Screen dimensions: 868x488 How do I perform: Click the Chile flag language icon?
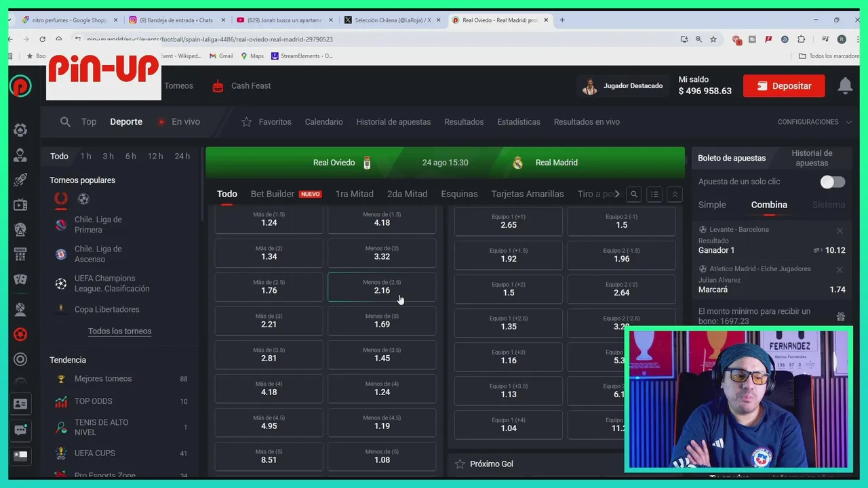pos(20,455)
